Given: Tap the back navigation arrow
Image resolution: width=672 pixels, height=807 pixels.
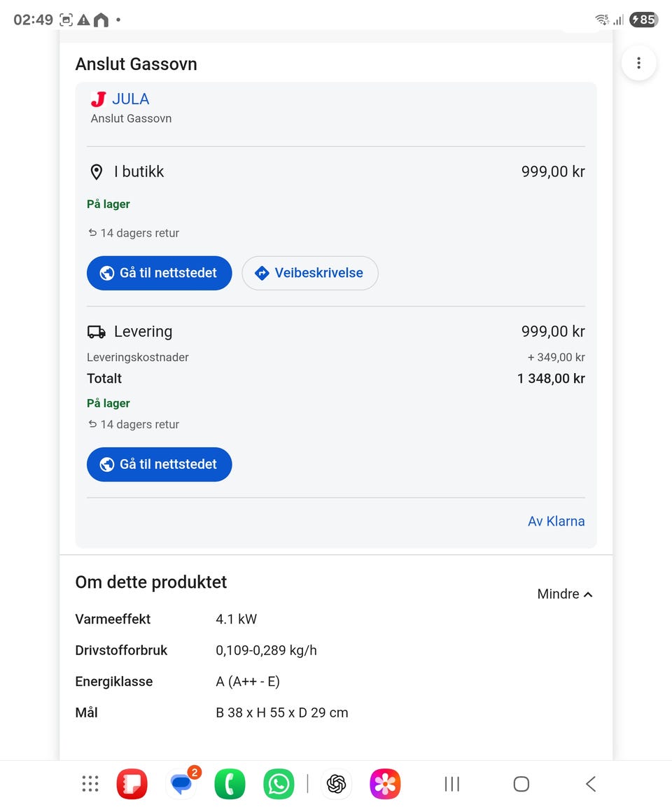Looking at the screenshot, I should pos(591,784).
